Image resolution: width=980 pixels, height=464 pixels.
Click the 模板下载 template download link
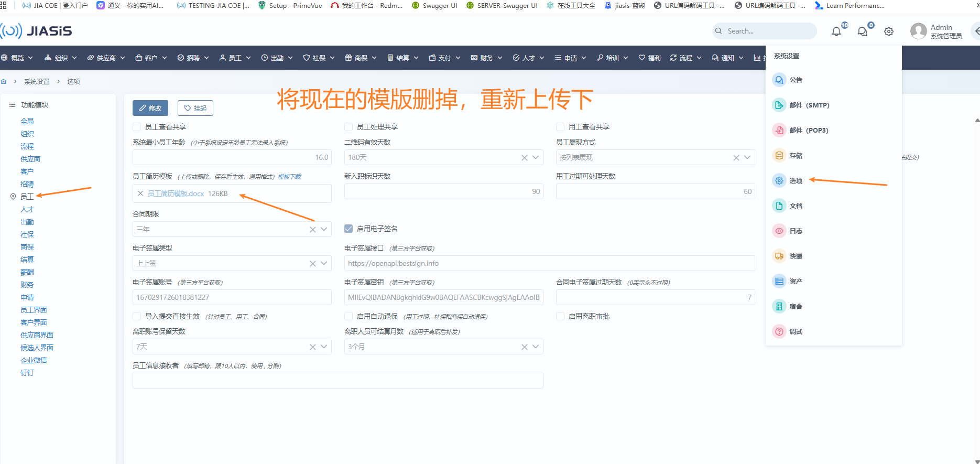point(289,177)
